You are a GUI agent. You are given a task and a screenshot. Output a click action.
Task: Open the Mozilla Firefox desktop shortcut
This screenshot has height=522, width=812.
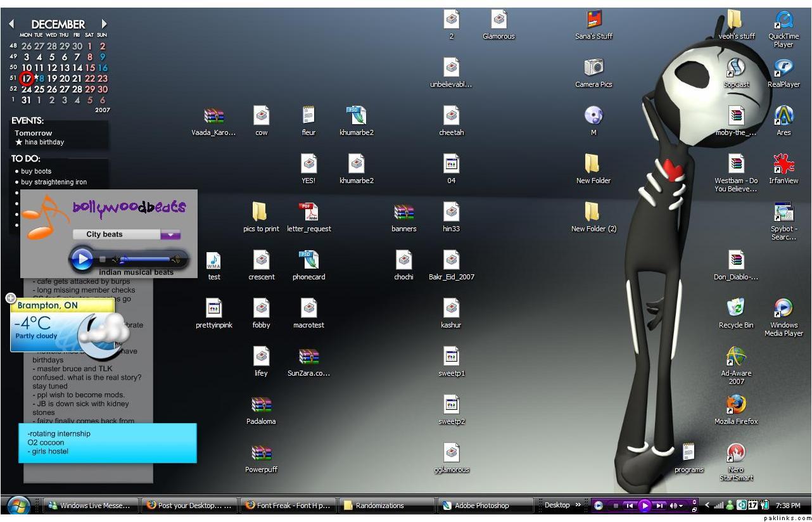[x=735, y=405]
